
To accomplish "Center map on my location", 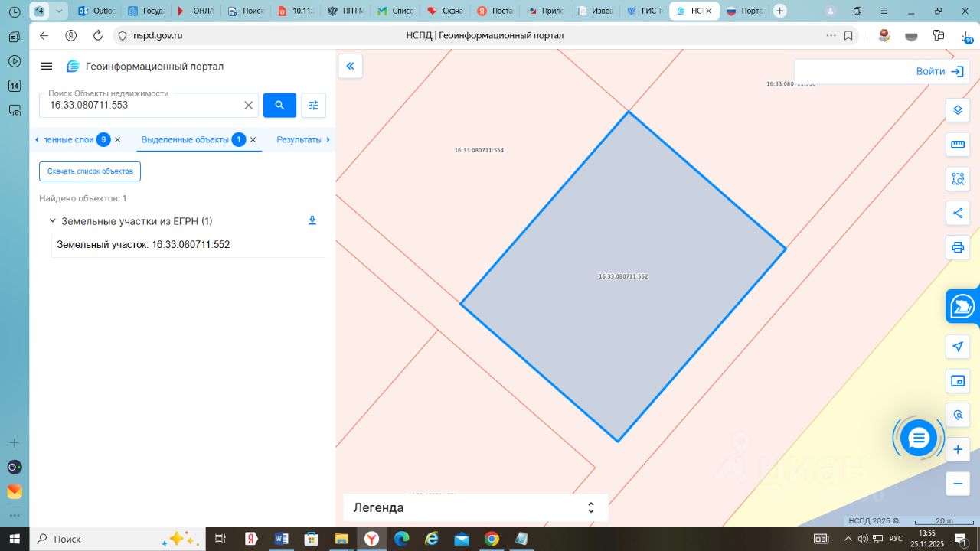I will point(958,347).
